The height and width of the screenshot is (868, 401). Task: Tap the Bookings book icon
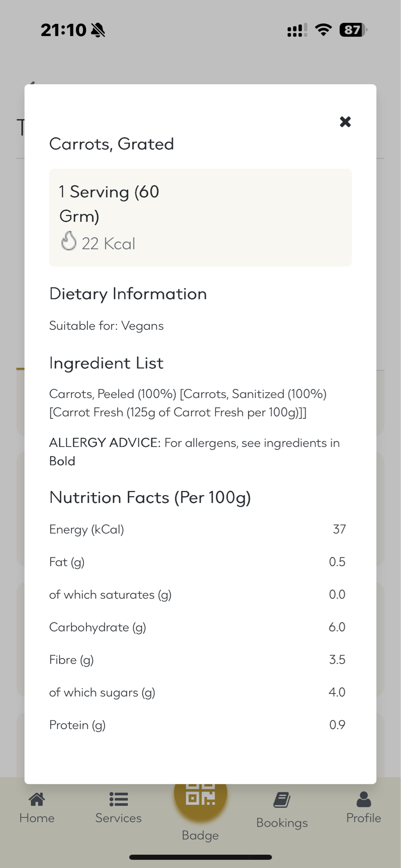[x=282, y=800]
